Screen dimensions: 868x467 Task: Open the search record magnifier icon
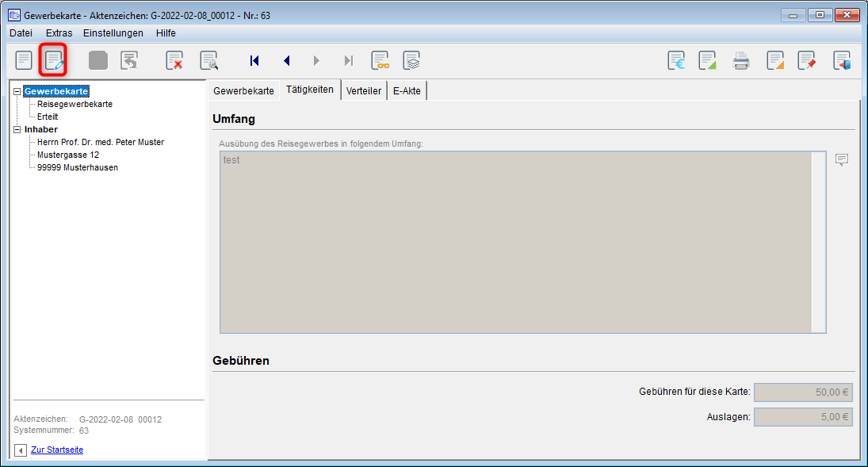click(x=208, y=61)
